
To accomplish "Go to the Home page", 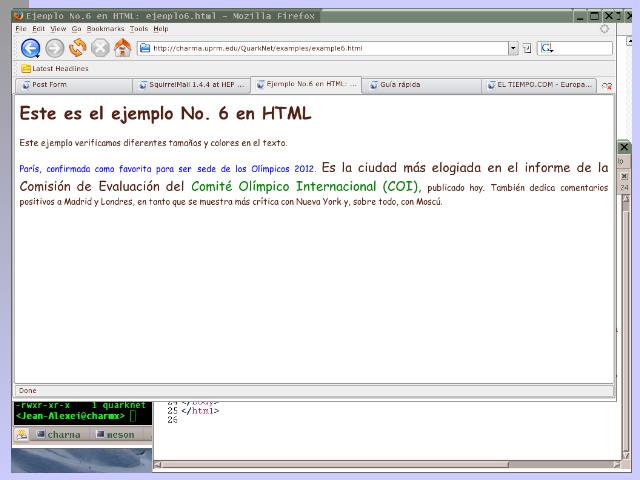I will [122, 48].
